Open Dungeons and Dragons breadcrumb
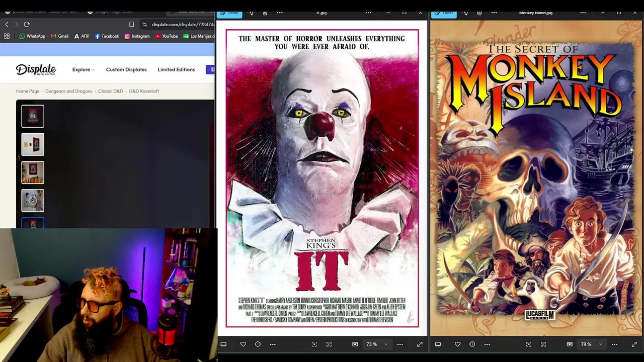This screenshot has width=644, height=362. pyautogui.click(x=68, y=91)
